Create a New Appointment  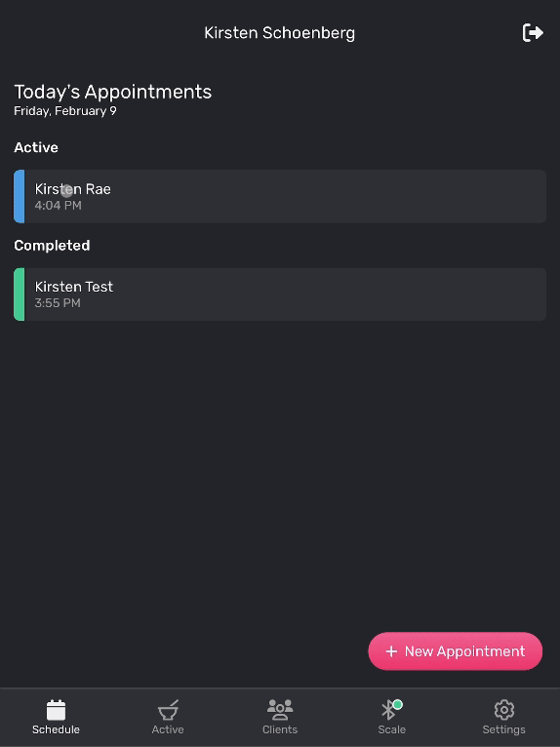click(456, 651)
